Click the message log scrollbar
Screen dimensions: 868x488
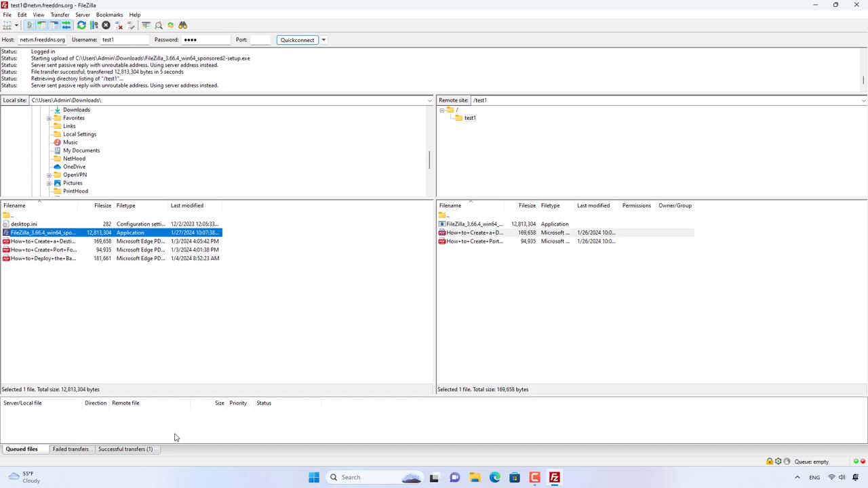[863, 80]
